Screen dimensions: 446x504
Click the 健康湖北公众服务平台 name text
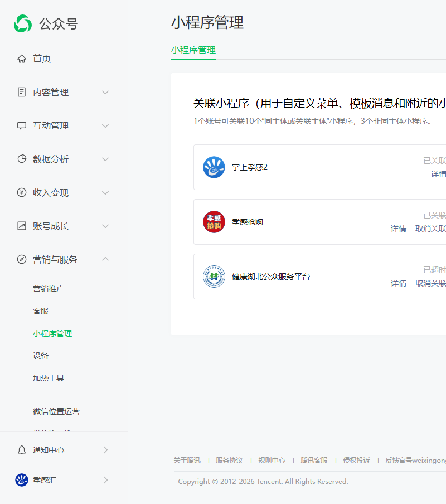tap(271, 277)
